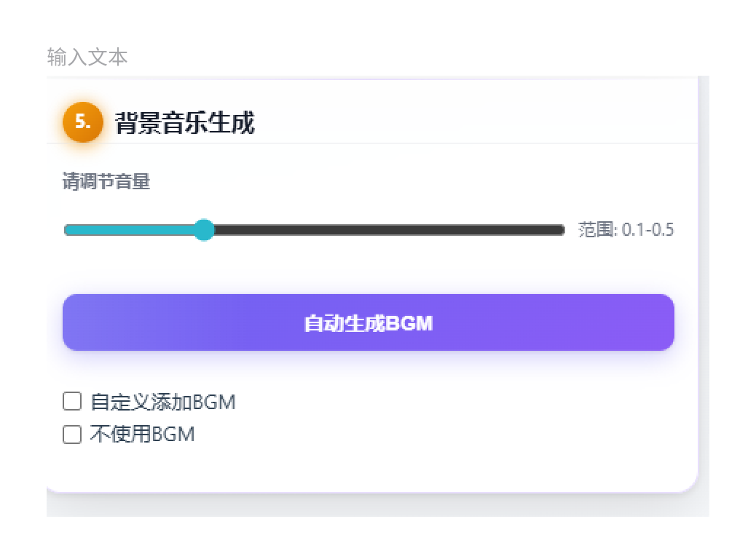Click the 背景音乐生成 section heading
The width and height of the screenshot is (756, 559).
click(185, 123)
